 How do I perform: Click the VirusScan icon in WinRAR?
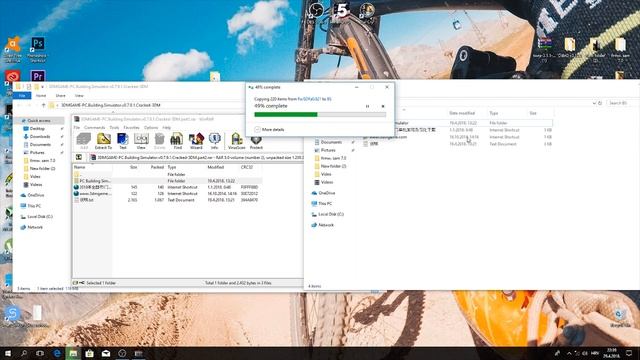pyautogui.click(x=236, y=141)
